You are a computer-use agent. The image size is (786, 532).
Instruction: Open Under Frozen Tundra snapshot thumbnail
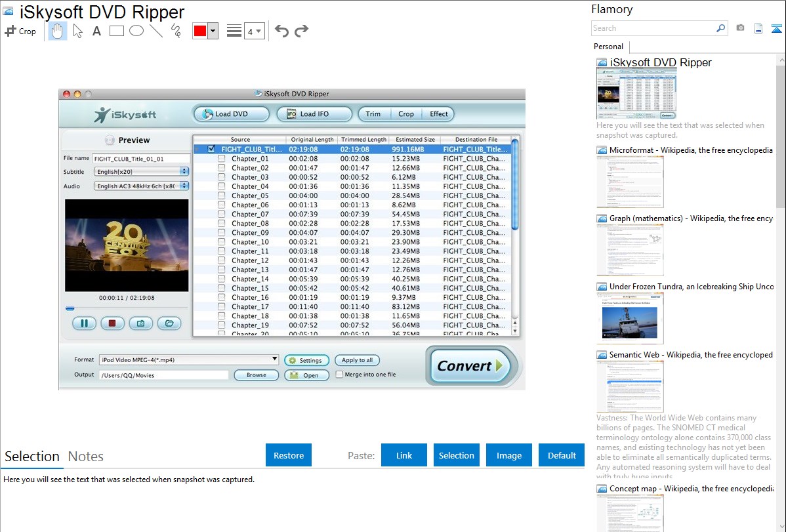(x=630, y=318)
